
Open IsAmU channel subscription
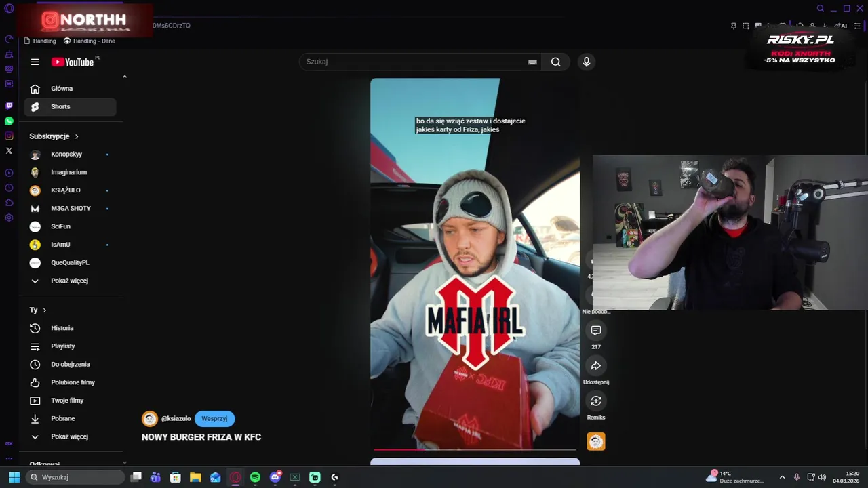point(71,245)
